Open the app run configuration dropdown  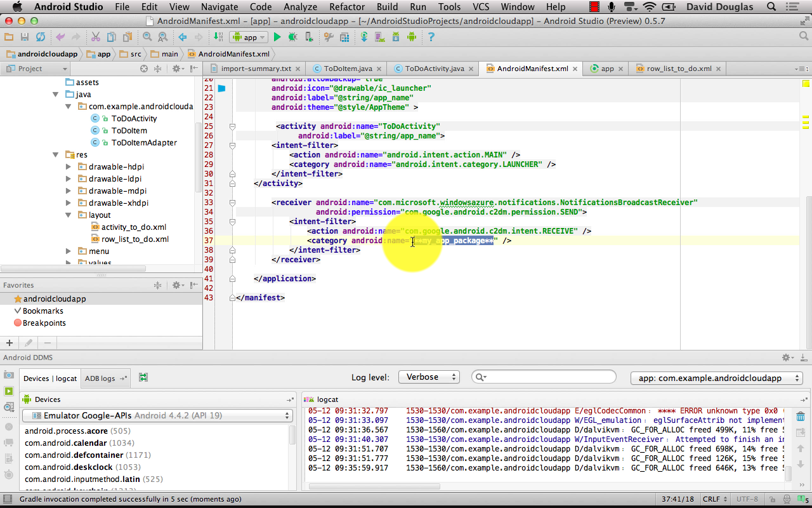249,37
